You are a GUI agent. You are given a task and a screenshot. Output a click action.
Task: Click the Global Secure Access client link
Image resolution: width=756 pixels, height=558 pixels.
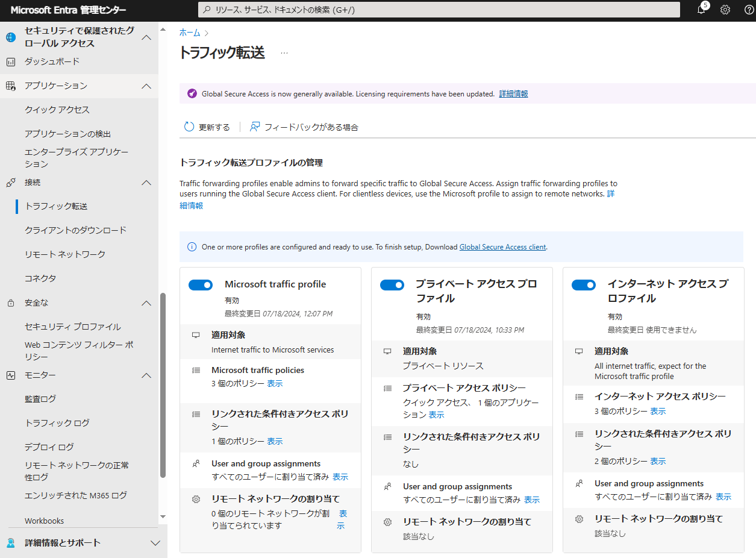click(502, 247)
